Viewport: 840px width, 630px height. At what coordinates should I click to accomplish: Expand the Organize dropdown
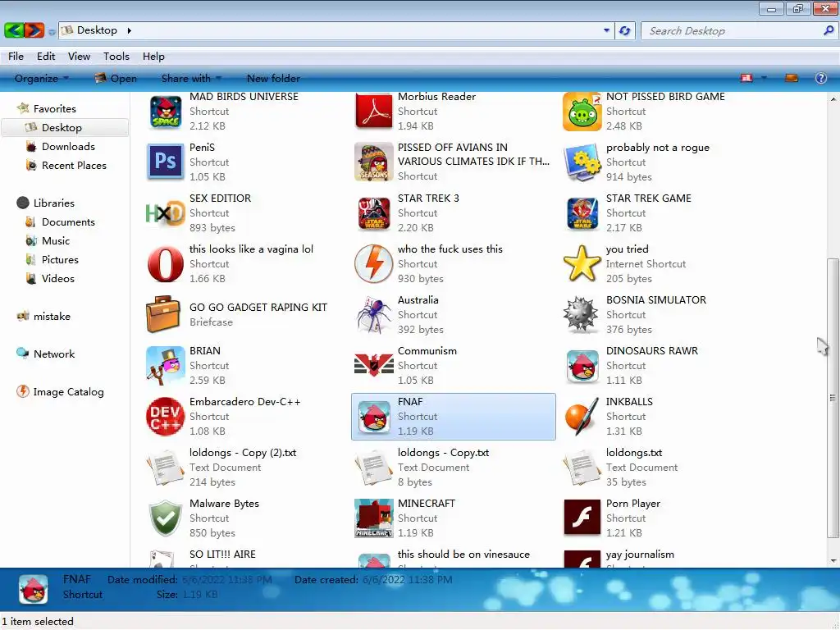click(42, 78)
